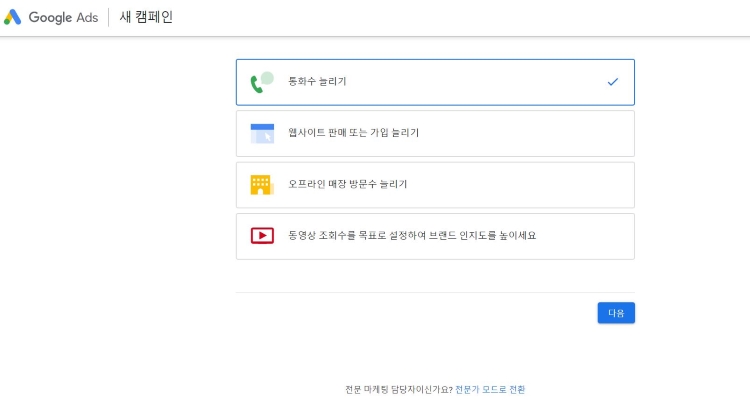Click the yellow store building icon
The height and width of the screenshot is (414, 750).
[262, 185]
